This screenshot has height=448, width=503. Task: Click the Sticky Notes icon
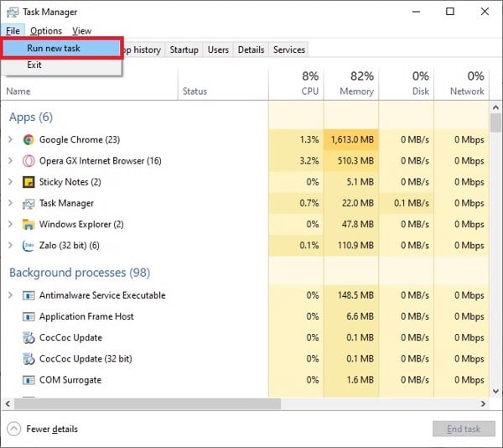[x=29, y=182]
